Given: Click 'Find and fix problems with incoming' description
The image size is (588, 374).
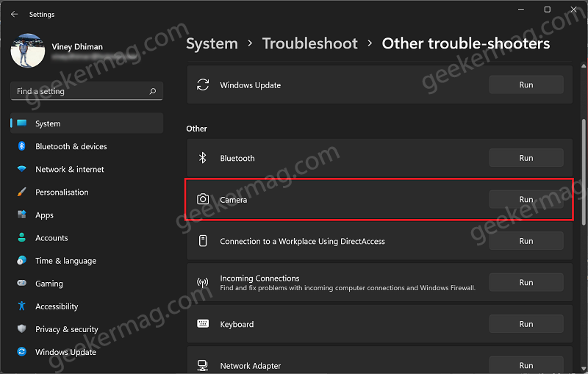Looking at the screenshot, I should [348, 288].
